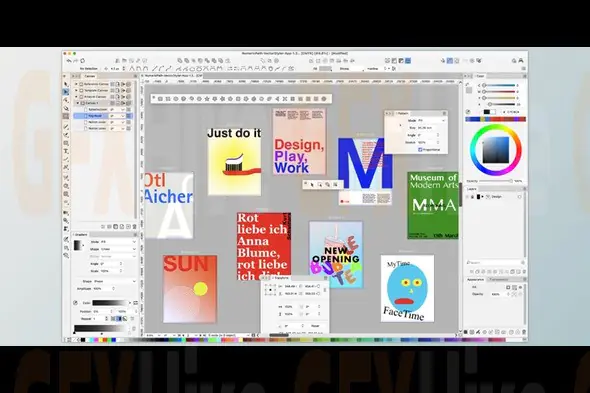The width and height of the screenshot is (590, 393).
Task: Toggle the Template Canvas checkbox
Action: click(x=81, y=90)
